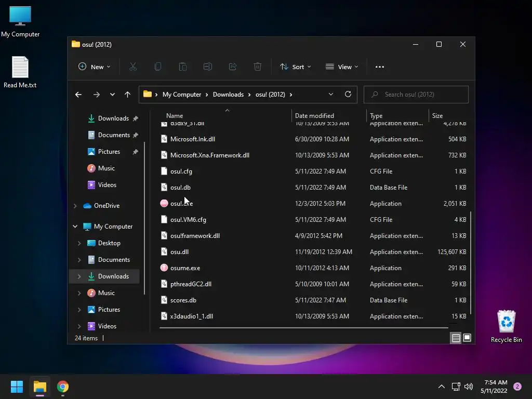Switch to large thumbnails view icon
532x399 pixels.
pyautogui.click(x=467, y=338)
